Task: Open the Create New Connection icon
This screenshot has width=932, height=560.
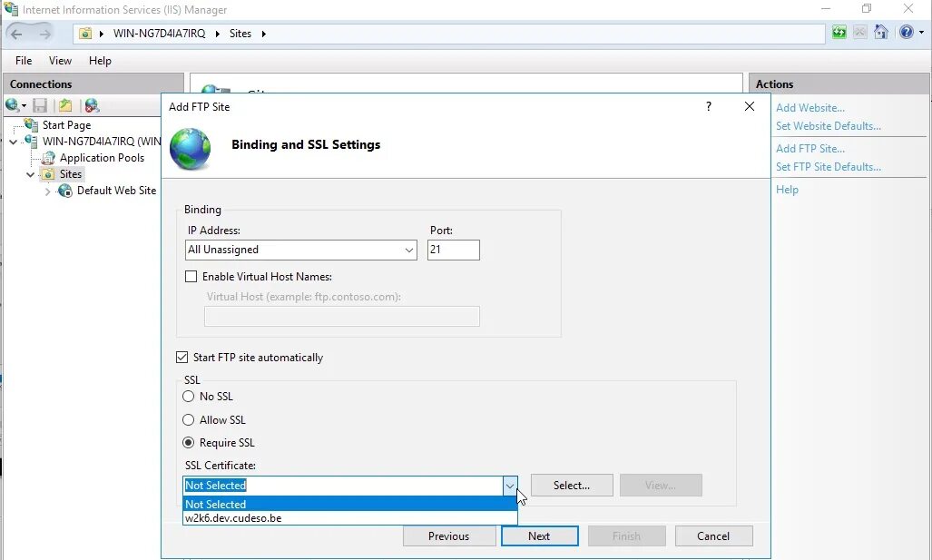Action: [12, 105]
